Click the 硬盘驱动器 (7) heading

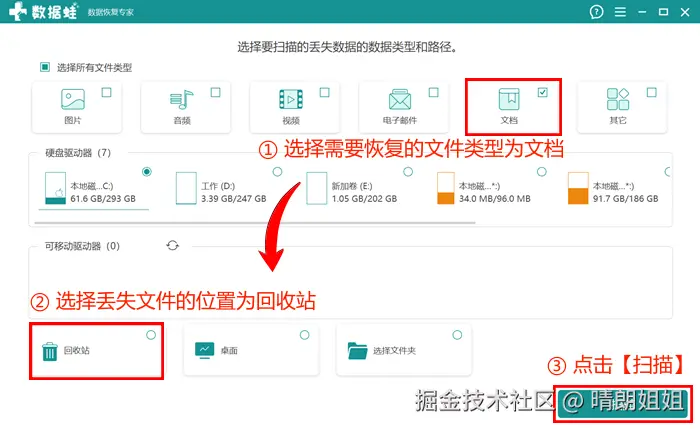78,153
